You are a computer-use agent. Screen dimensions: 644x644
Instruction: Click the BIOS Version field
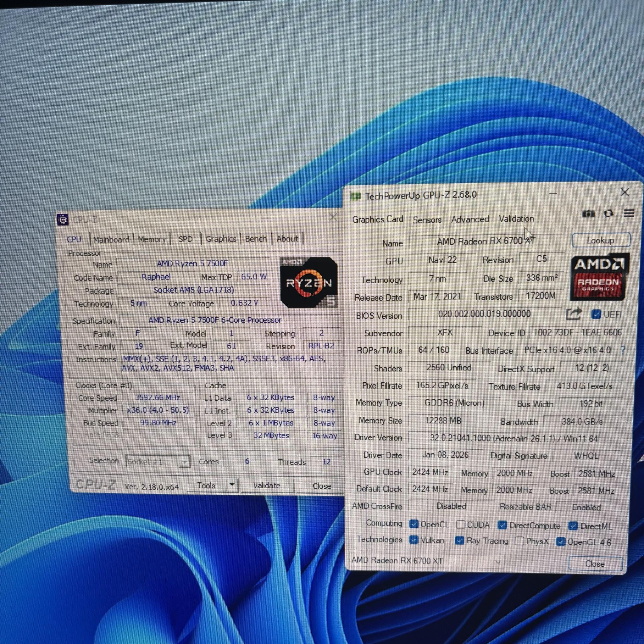(485, 314)
